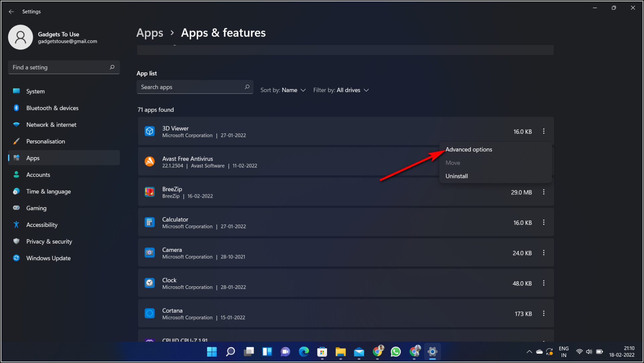This screenshot has width=644, height=363.
Task: Select Privacy & security section
Action: tap(49, 241)
